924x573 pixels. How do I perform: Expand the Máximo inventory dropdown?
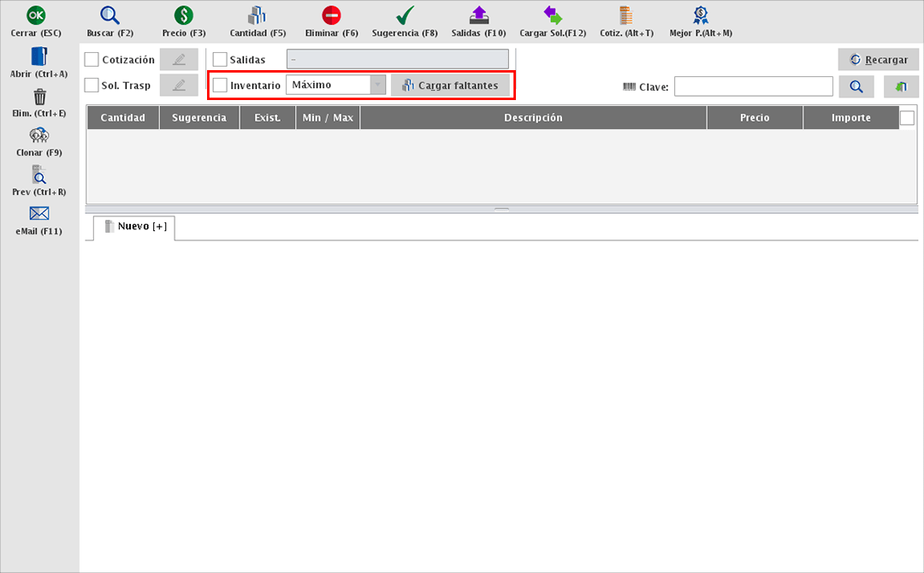[x=377, y=86]
